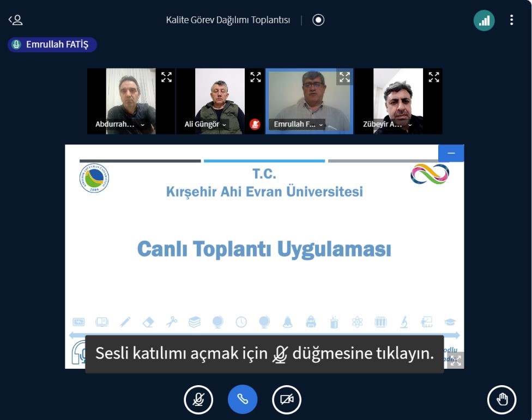Open Abdurrah... webcam dropdown menu
This screenshot has height=420, width=532.
point(120,124)
